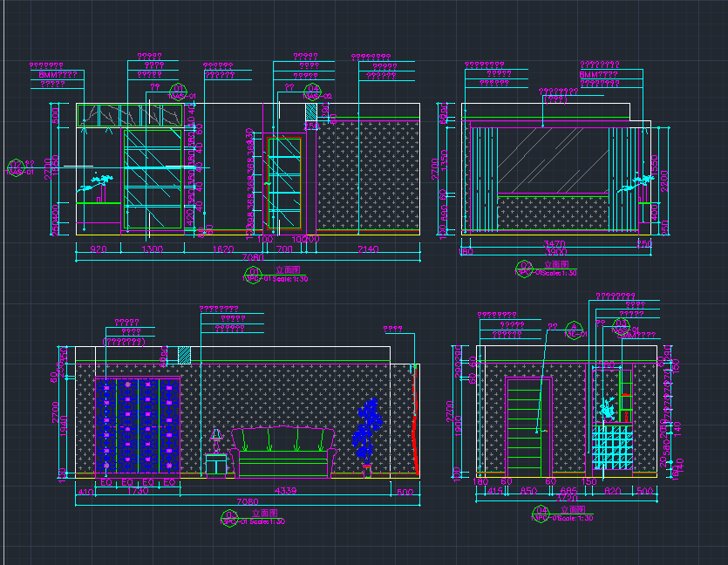
Task: Select the table lamp left of the sofa
Action: tap(215, 439)
